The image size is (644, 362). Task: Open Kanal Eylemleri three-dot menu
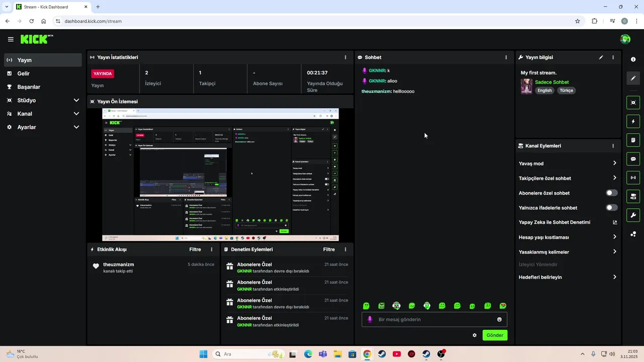(x=613, y=146)
